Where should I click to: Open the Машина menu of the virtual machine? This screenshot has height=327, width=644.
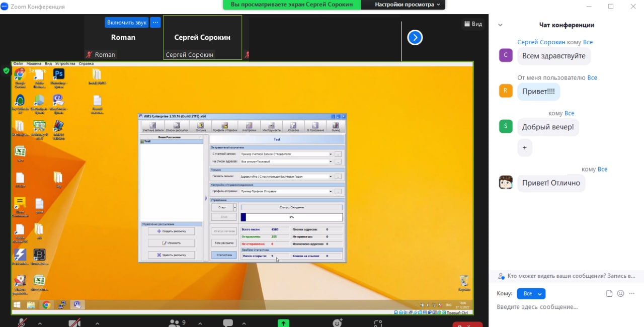pos(34,64)
